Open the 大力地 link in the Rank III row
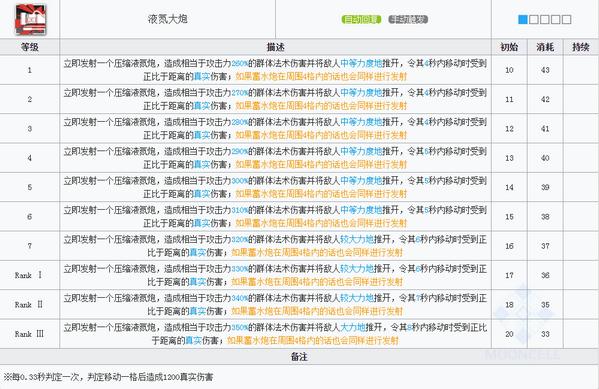This screenshot has width=599, height=389. (353, 327)
